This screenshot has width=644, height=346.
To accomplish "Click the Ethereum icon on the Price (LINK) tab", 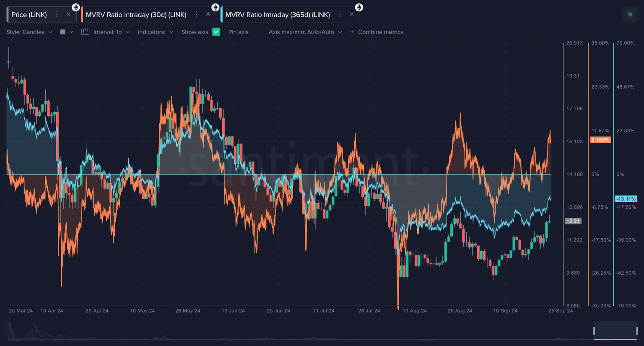I will pyautogui.click(x=75, y=7).
